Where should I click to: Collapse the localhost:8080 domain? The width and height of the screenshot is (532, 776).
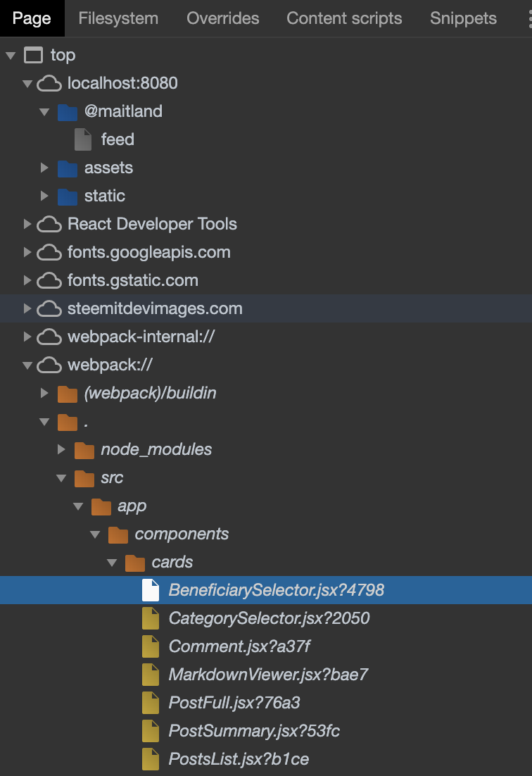pos(27,84)
